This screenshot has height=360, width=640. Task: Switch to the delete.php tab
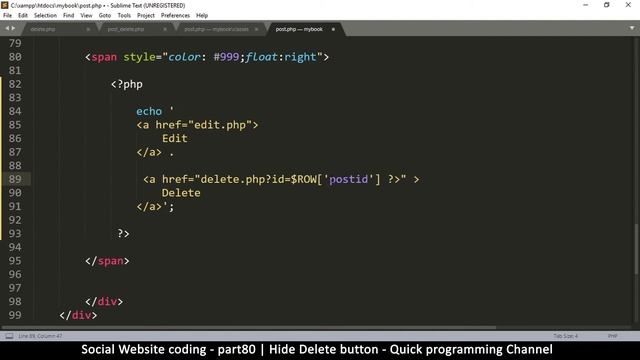[x=43, y=29]
